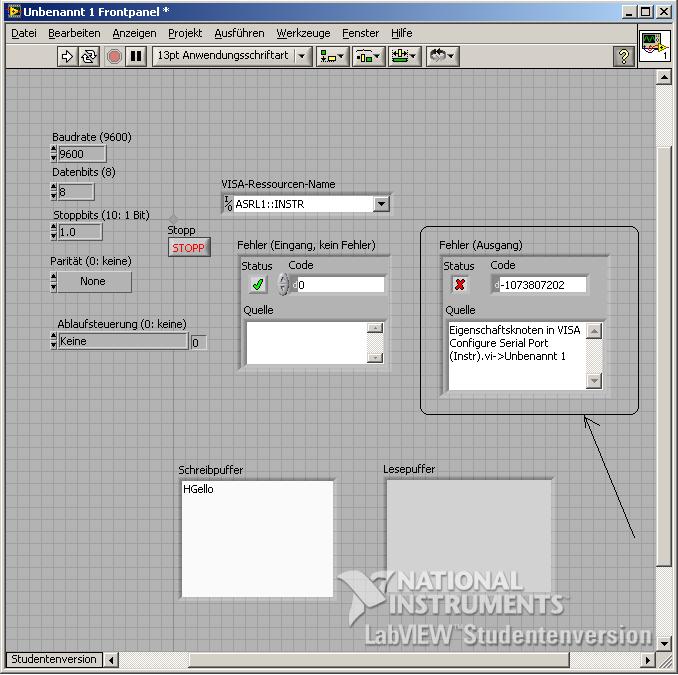Click the vertical scrollbar up arrow

point(663,78)
